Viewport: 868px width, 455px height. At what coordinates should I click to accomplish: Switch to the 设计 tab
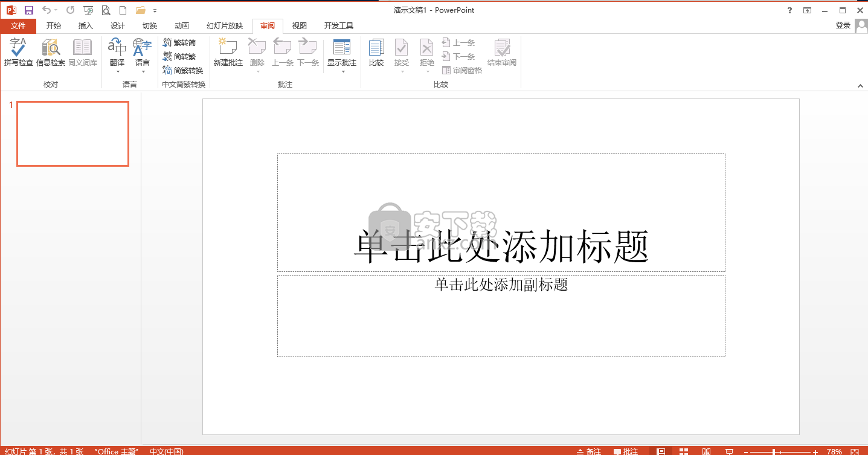118,25
